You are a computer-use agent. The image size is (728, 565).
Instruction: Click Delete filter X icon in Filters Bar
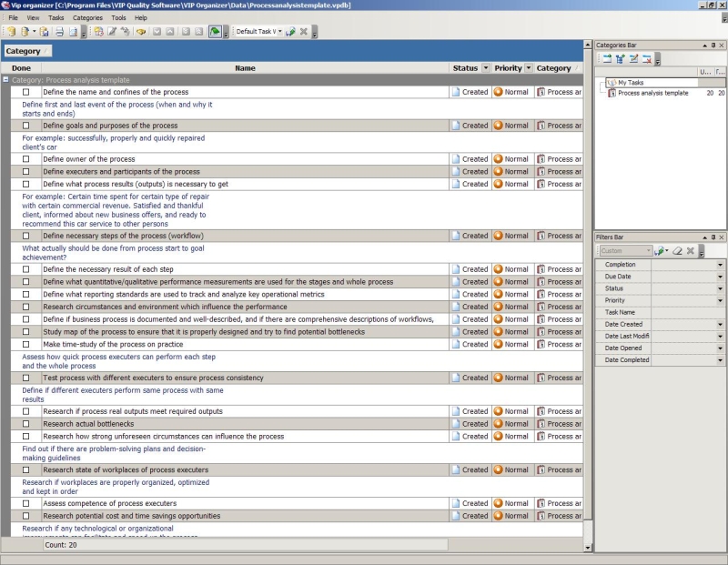coord(691,251)
